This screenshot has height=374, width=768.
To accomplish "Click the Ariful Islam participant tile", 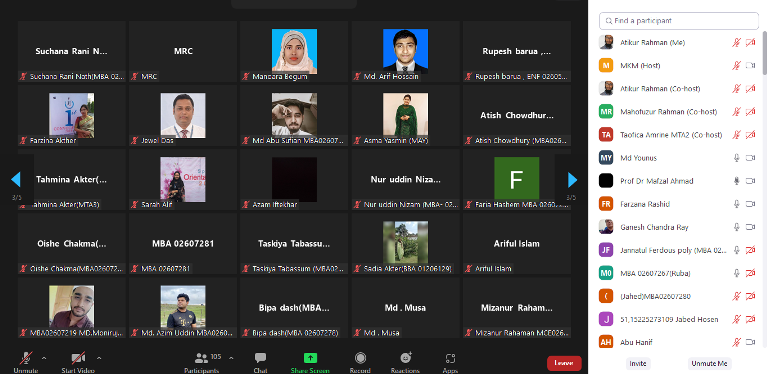I will pos(517,243).
